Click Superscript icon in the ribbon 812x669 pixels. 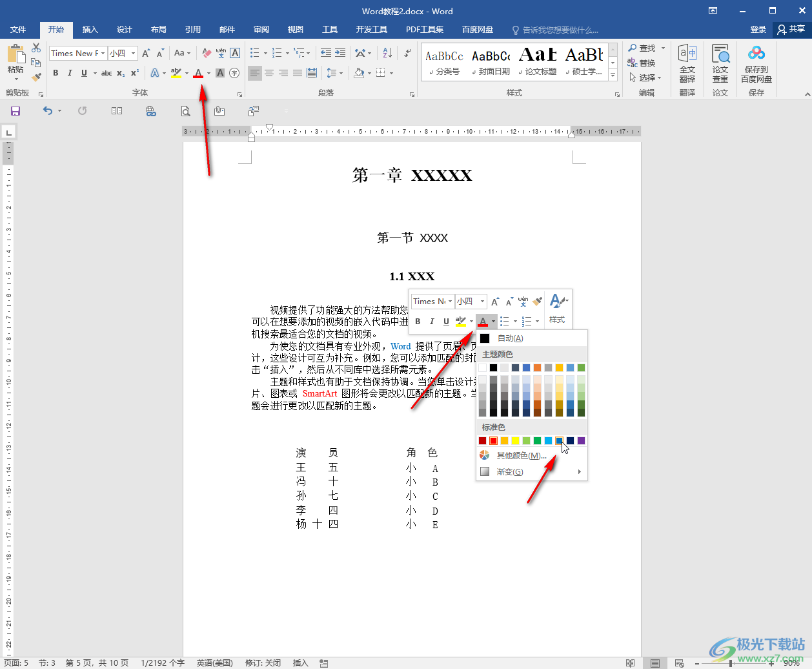135,73
